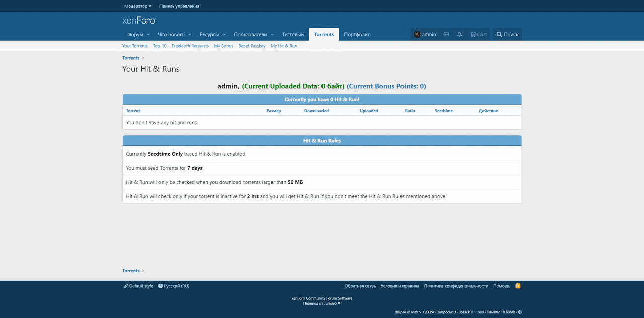Click the xenForo logo
644x318 pixels.
139,21
